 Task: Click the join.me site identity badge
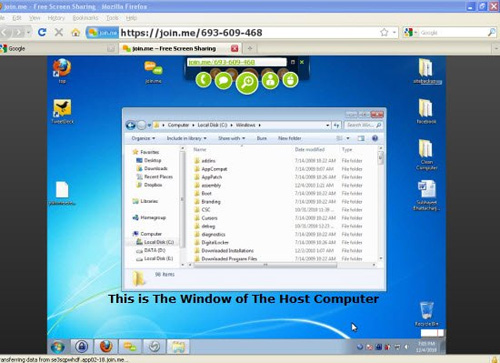102,32
